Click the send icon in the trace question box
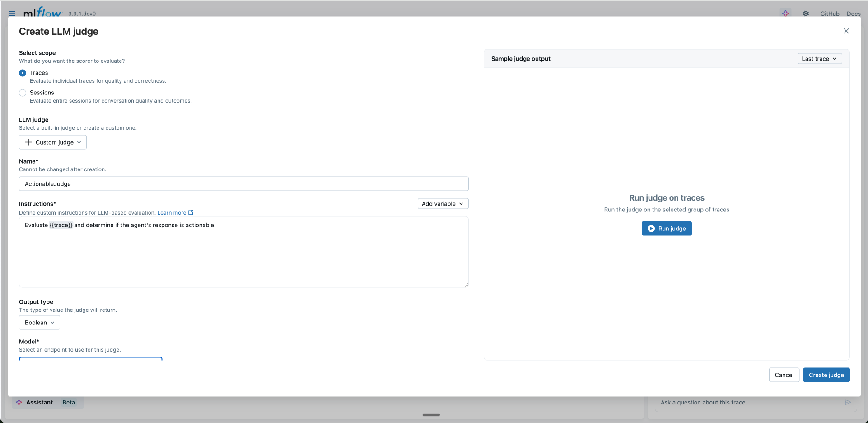 pos(848,402)
